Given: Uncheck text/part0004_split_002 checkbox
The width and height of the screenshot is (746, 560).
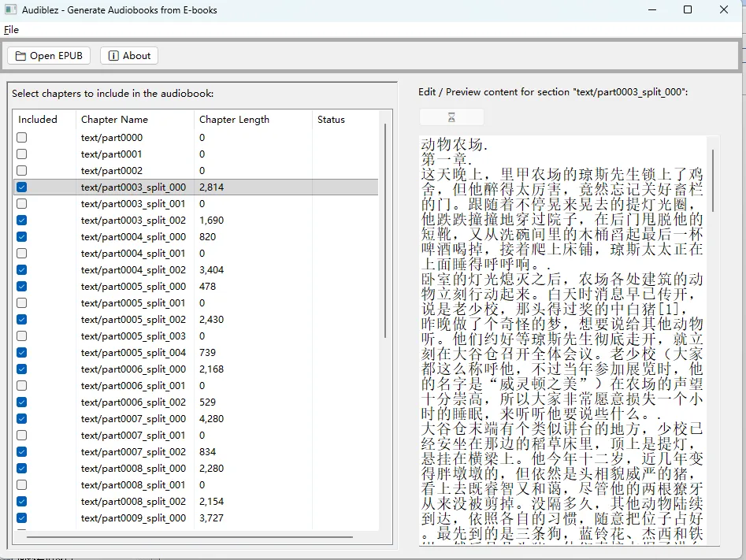Looking at the screenshot, I should pos(21,270).
